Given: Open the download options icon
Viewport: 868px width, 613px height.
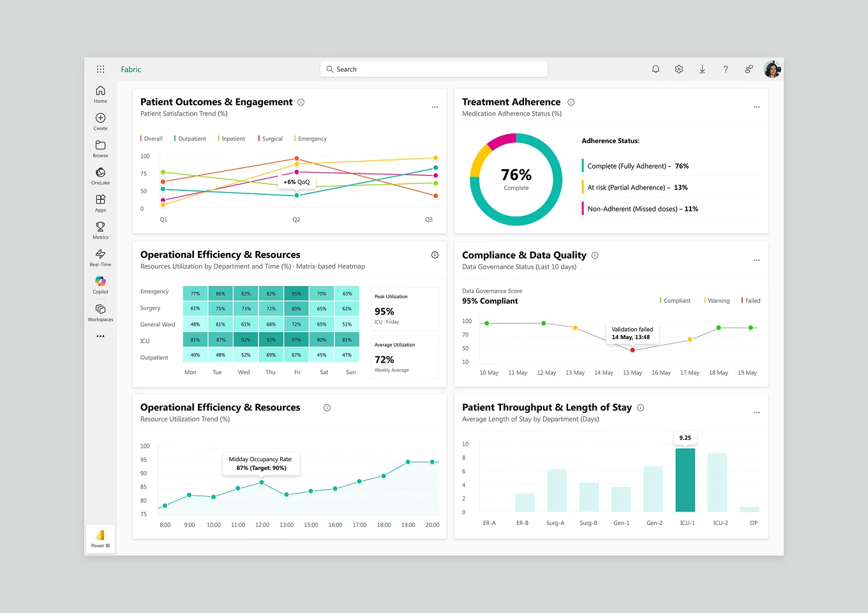Looking at the screenshot, I should pos(702,69).
